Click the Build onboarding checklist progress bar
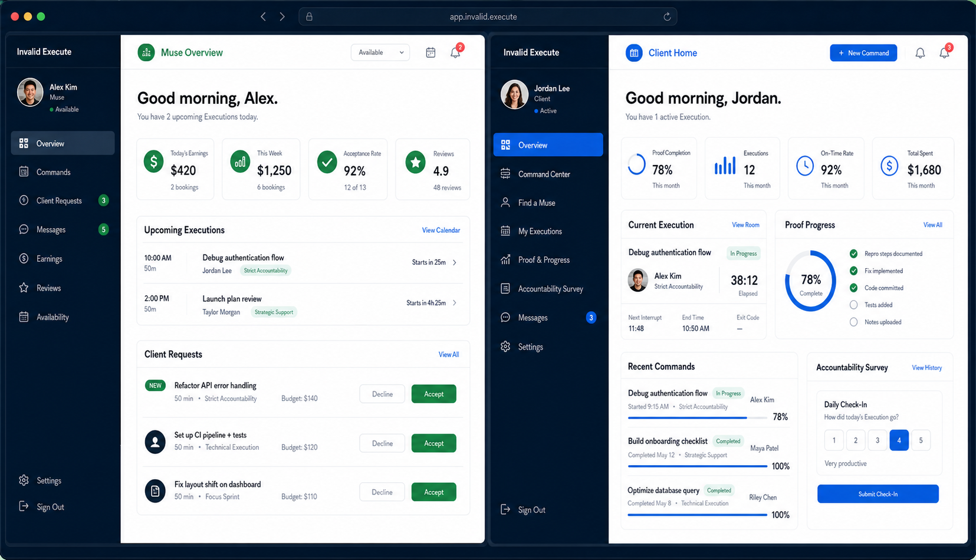Screen dimensions: 976x560 (x=698, y=466)
